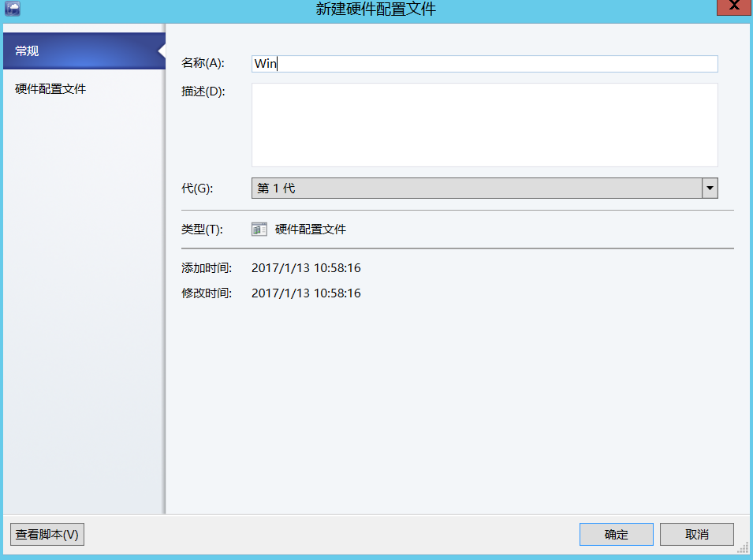Click the hardware profile type icon

pyautogui.click(x=259, y=230)
